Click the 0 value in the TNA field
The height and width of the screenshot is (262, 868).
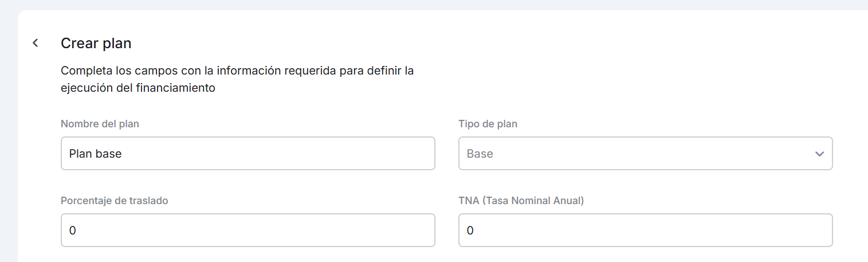pyautogui.click(x=470, y=230)
